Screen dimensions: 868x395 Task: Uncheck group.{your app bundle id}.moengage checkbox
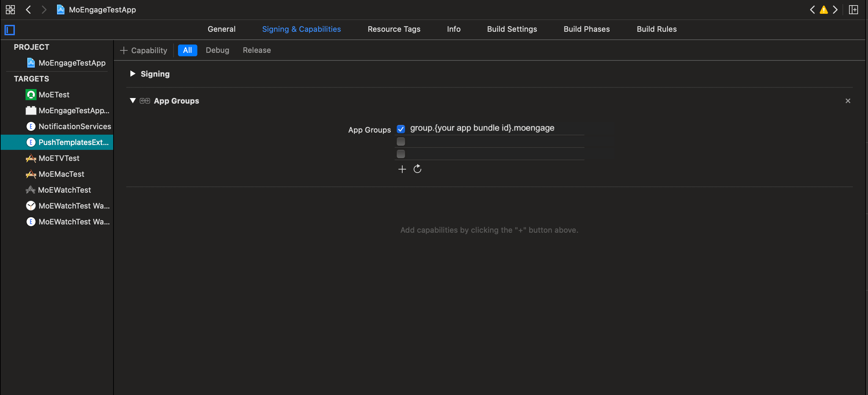(x=401, y=129)
